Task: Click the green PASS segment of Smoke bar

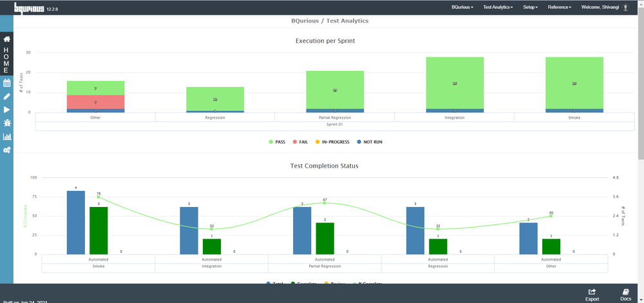Action: 574,83
